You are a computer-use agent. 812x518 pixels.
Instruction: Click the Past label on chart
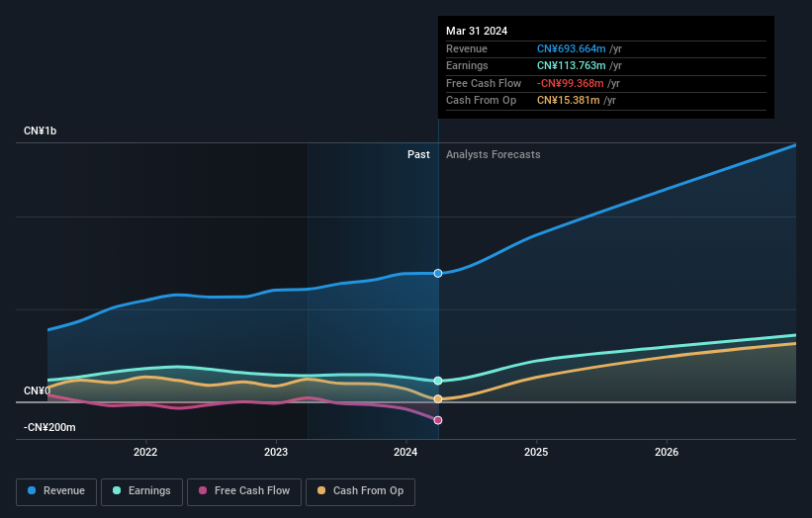418,155
